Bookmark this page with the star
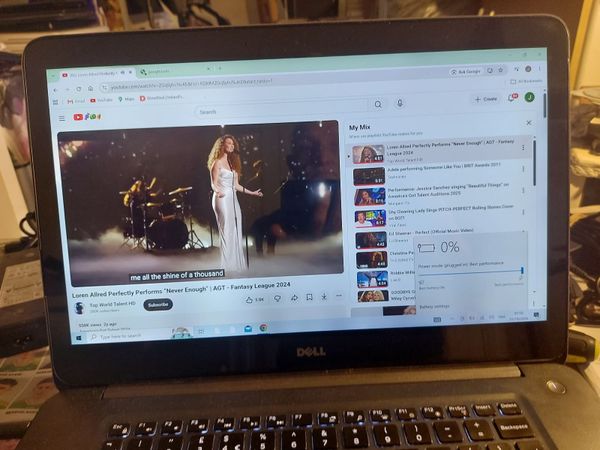The height and width of the screenshot is (450, 600). [x=501, y=70]
